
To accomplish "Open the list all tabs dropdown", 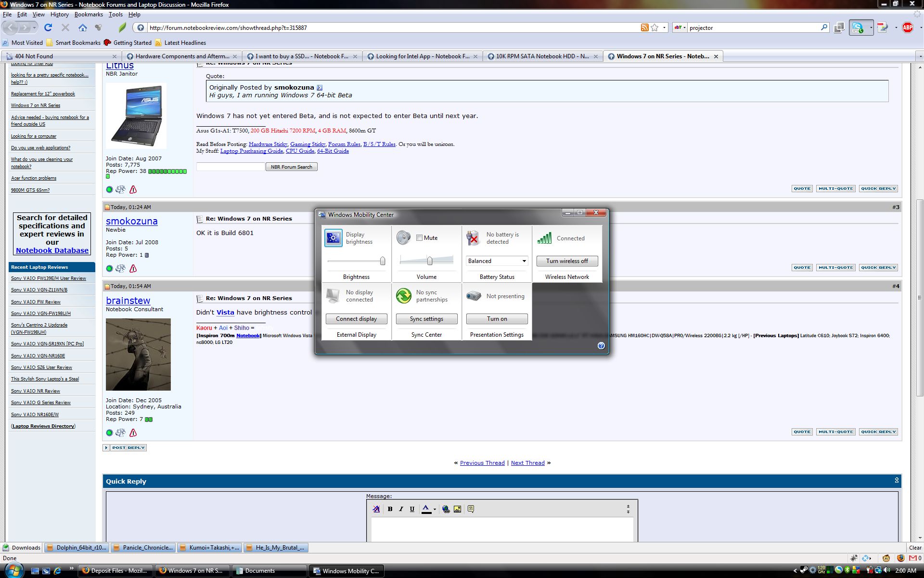I will pos(920,56).
